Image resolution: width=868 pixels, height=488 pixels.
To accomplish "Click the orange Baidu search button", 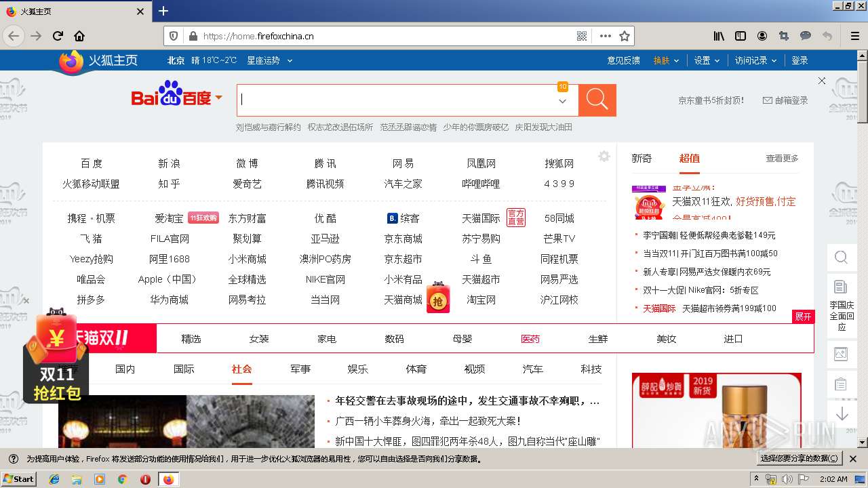I will 597,100.
